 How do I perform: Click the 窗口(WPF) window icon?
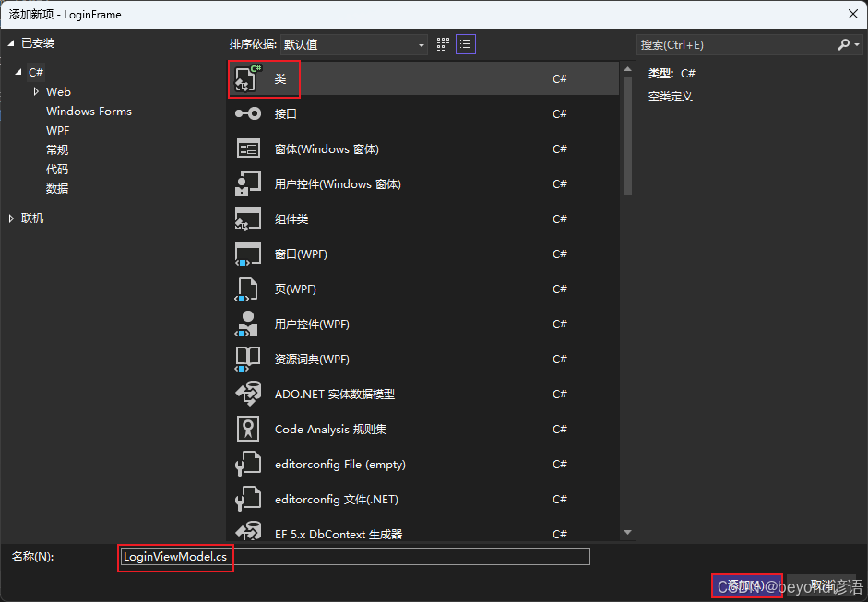[247, 254]
